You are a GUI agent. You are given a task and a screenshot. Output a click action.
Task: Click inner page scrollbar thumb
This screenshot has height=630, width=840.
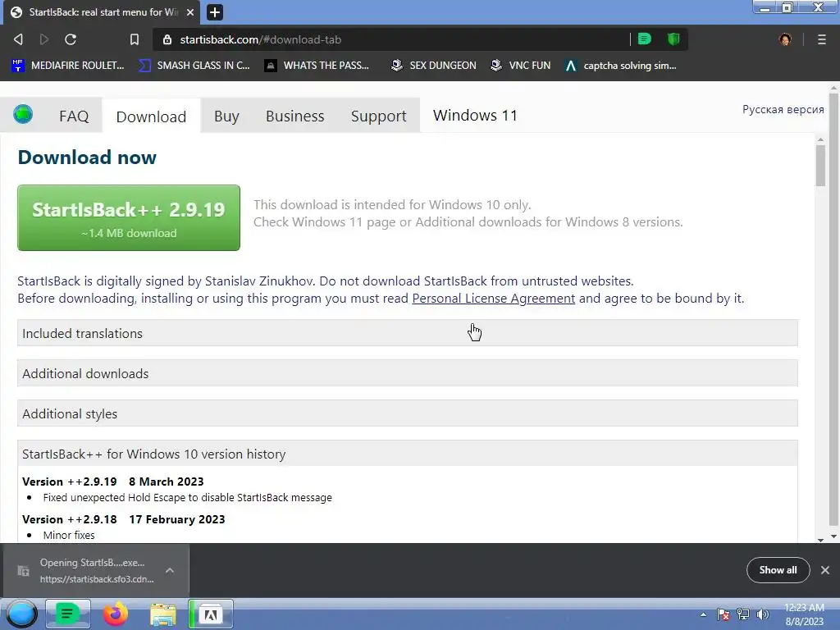820,166
